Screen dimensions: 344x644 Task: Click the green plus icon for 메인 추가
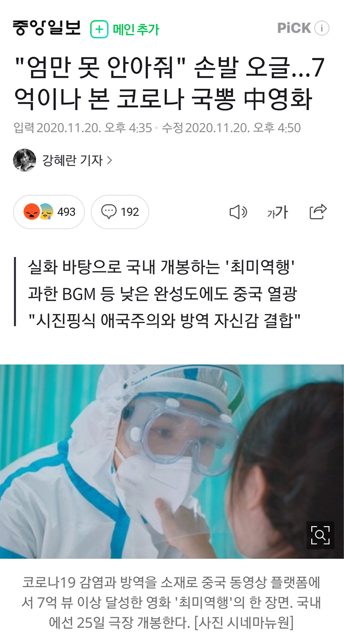coord(99,29)
